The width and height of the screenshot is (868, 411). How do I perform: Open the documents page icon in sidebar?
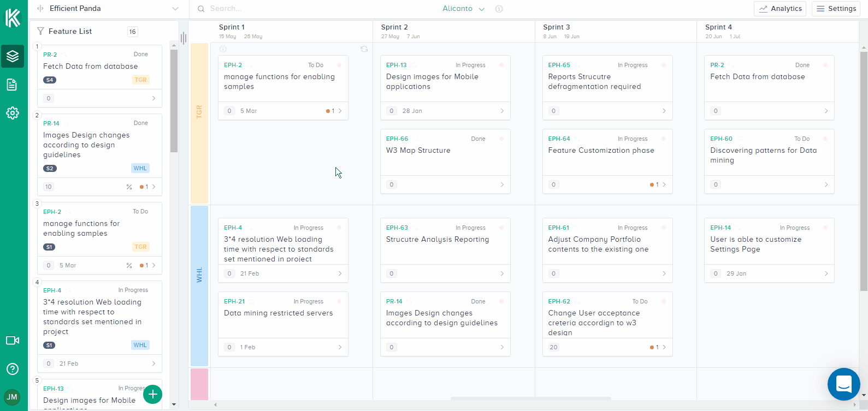[12, 85]
